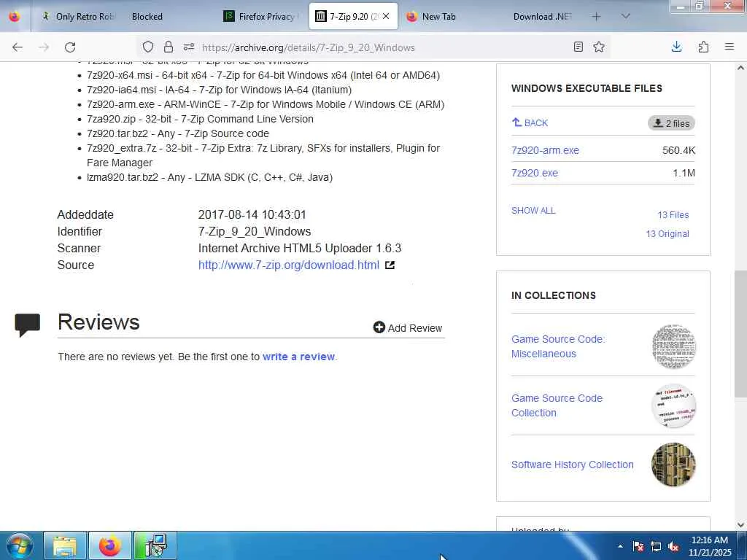Click WINDOWS EXECUTABLE FILES heading
This screenshot has width=747, height=560.
pos(587,88)
